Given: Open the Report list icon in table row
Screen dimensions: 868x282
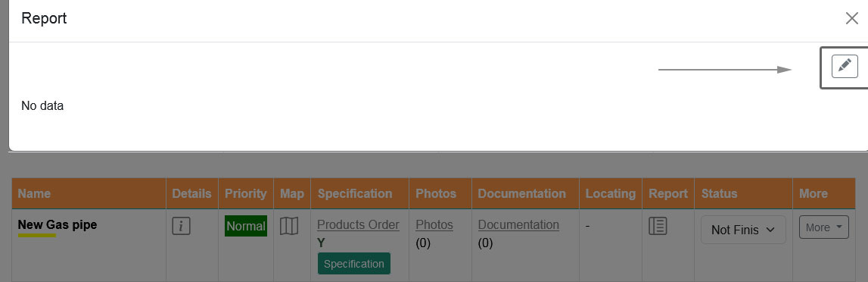Looking at the screenshot, I should click(x=658, y=226).
